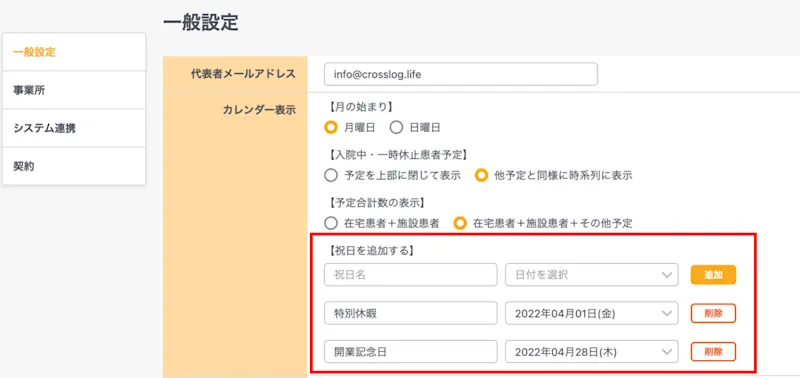Click the orange 追加 button
The image size is (800, 378).
713,274
